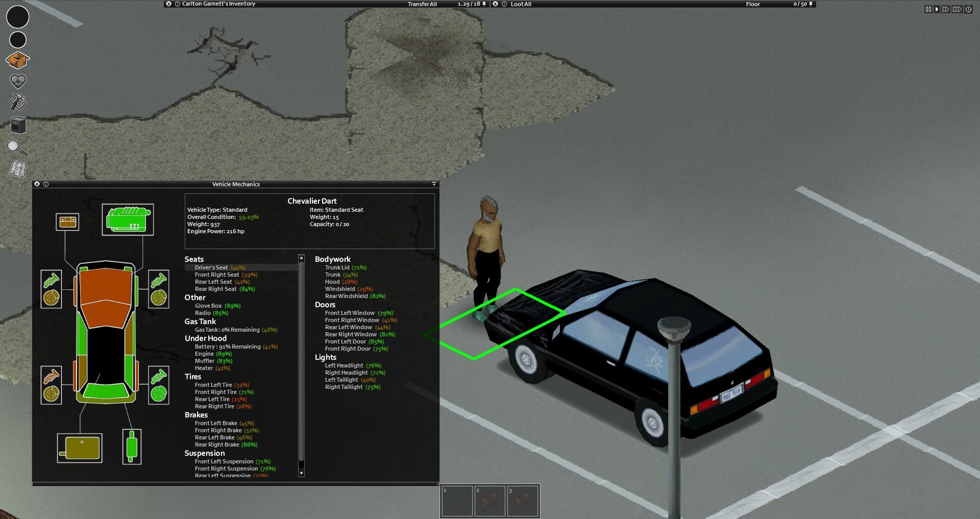Click the Loot All button
Image resolution: width=980 pixels, height=519 pixels.
point(521,4)
